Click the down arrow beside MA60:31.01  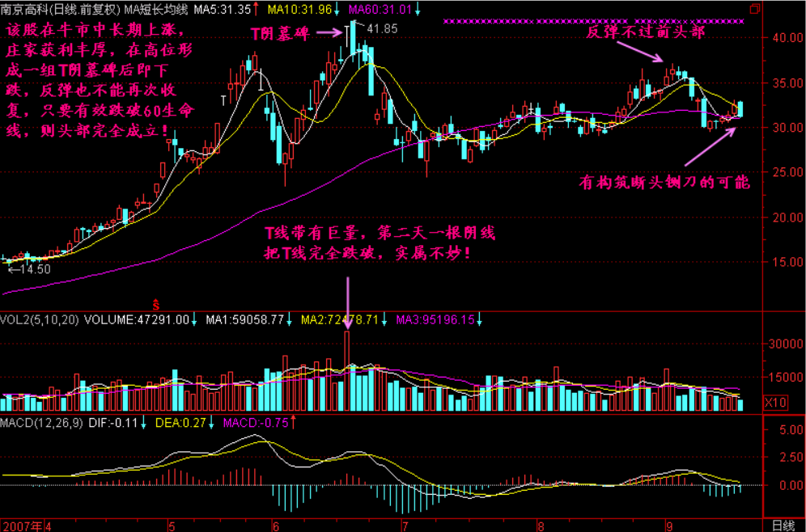[418, 10]
